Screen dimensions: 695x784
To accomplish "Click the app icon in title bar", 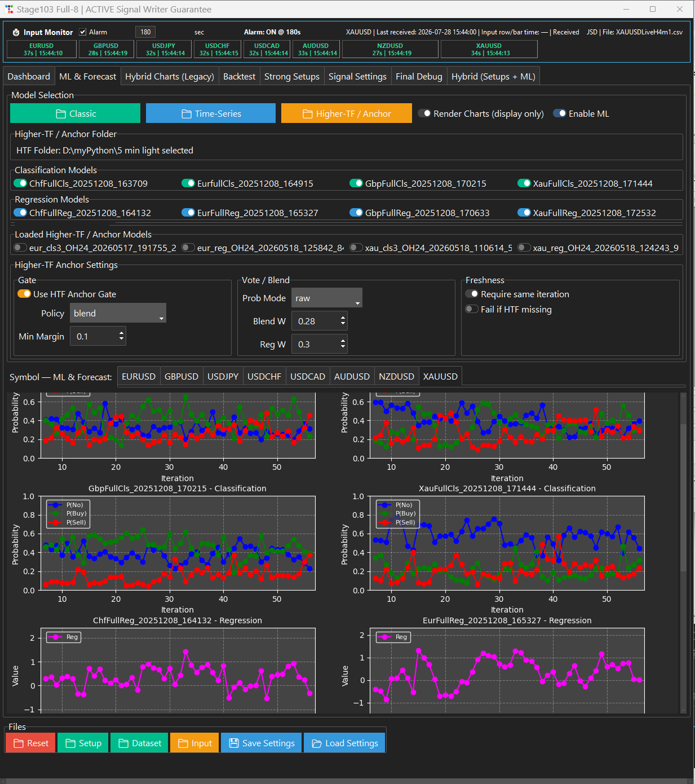I will [x=9, y=10].
